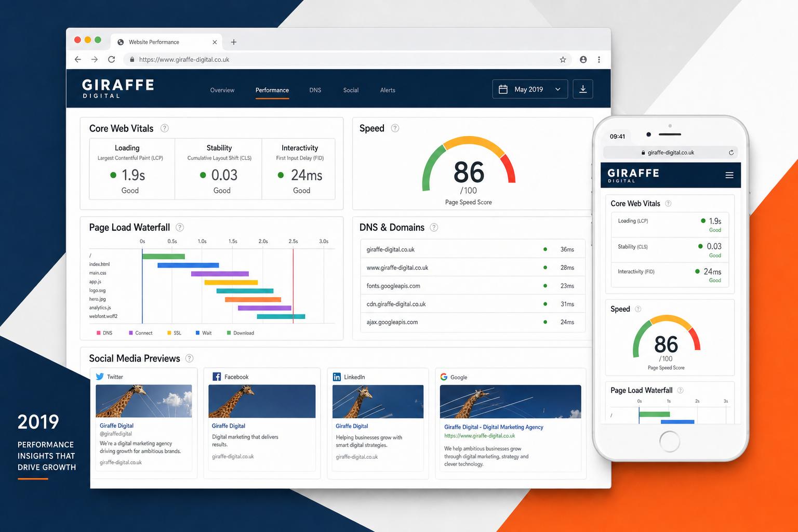Tap the phone Core Web Vitals help icon

click(x=668, y=204)
